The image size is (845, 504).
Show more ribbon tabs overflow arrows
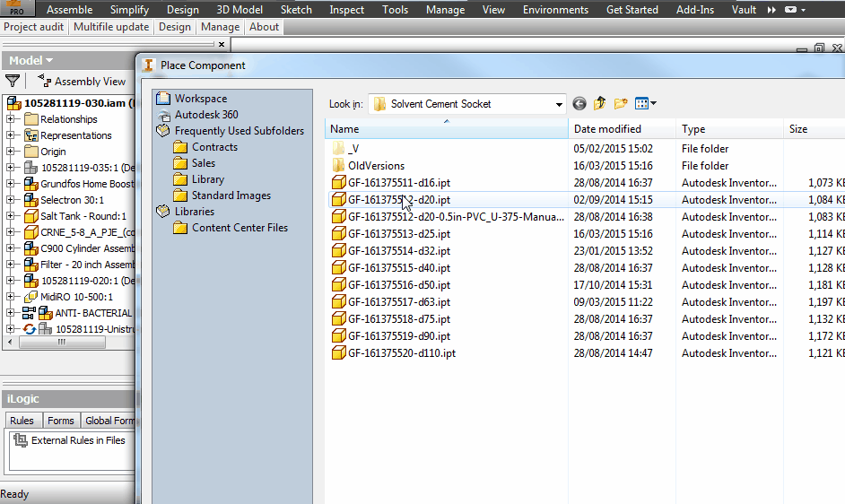(x=771, y=10)
